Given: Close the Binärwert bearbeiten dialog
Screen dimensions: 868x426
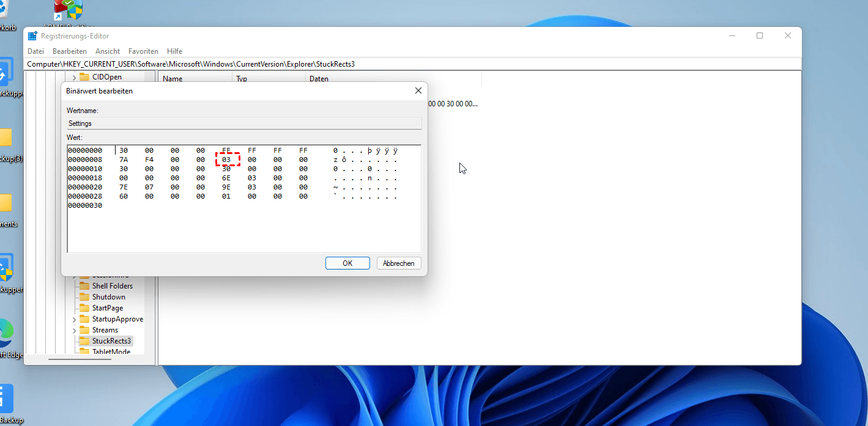Looking at the screenshot, I should tap(418, 90).
